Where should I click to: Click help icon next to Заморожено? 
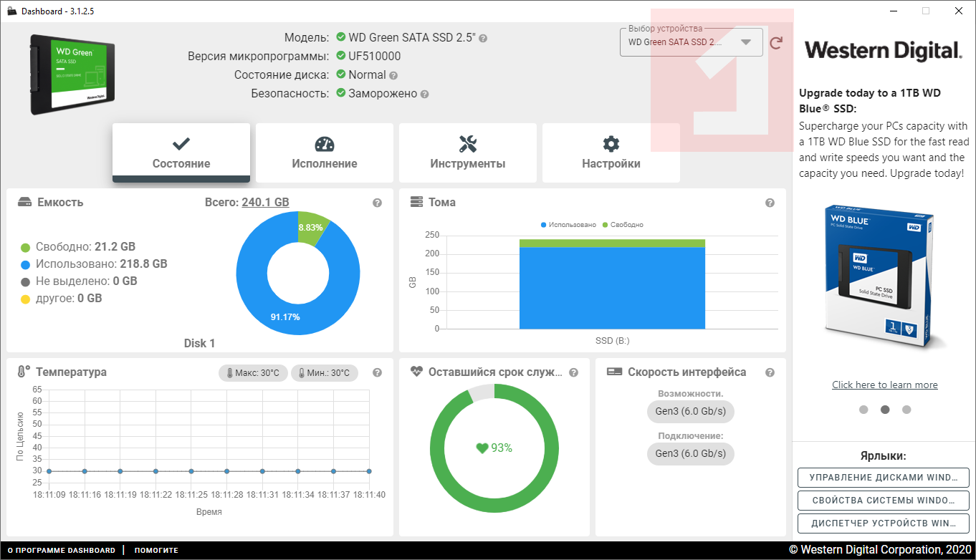(x=424, y=94)
